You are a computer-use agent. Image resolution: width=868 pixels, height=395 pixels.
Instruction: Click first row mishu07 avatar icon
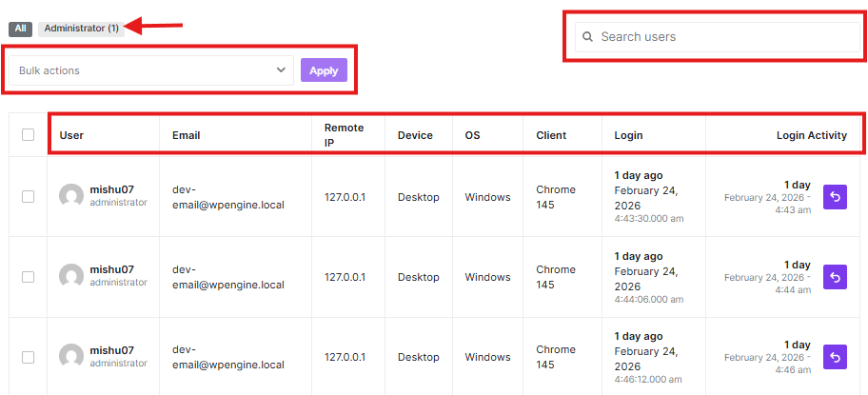(70, 196)
